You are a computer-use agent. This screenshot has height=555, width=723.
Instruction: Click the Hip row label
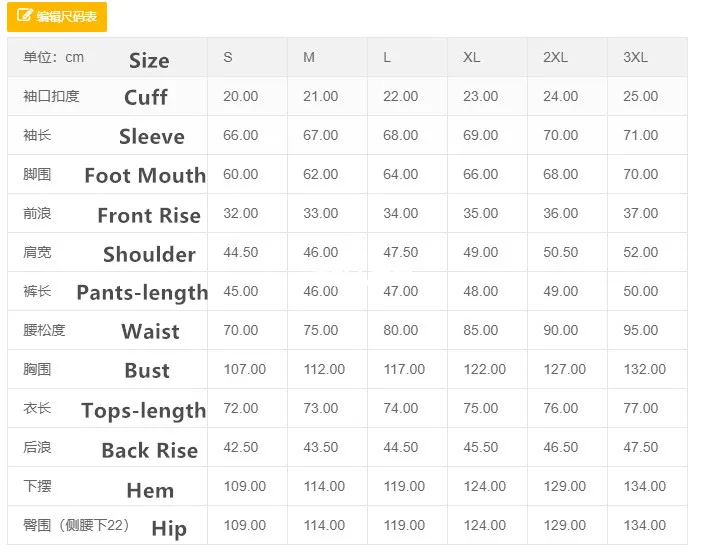[169, 528]
